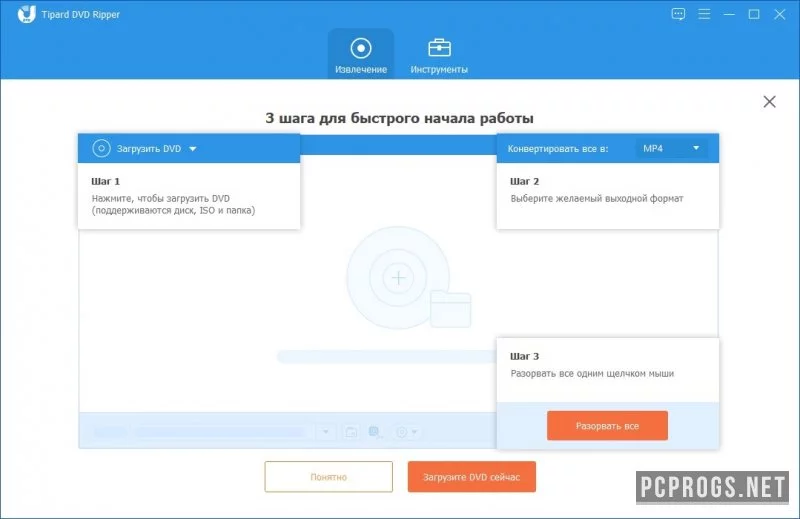Screen dimensions: 800x519
Task: Minimize the Tipard DVD Ripper window
Action: (x=729, y=14)
